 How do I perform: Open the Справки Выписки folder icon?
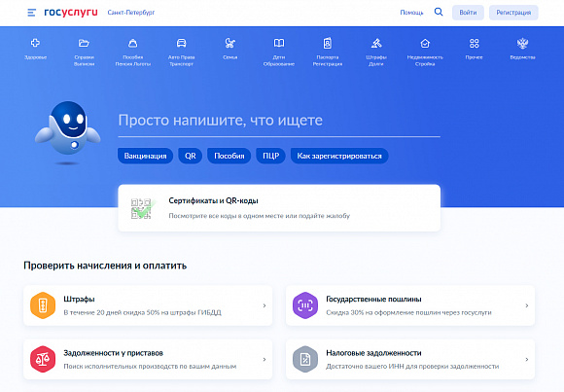pos(84,43)
